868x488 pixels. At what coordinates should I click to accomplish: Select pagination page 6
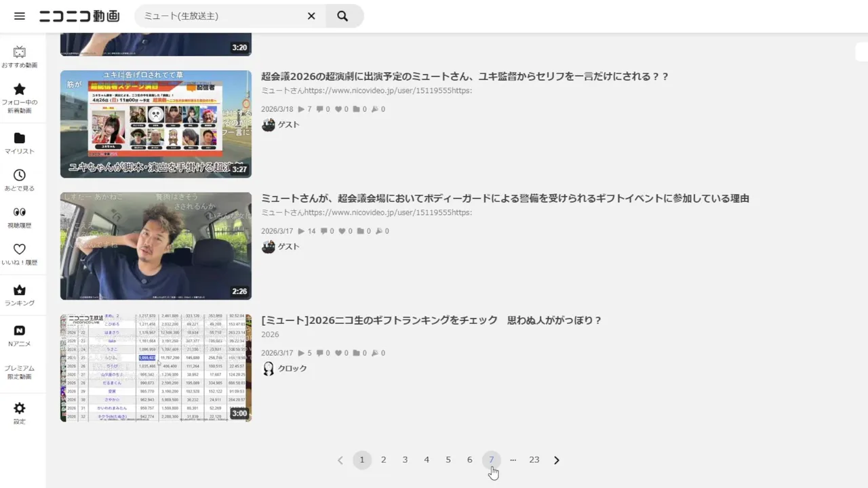[469, 460]
